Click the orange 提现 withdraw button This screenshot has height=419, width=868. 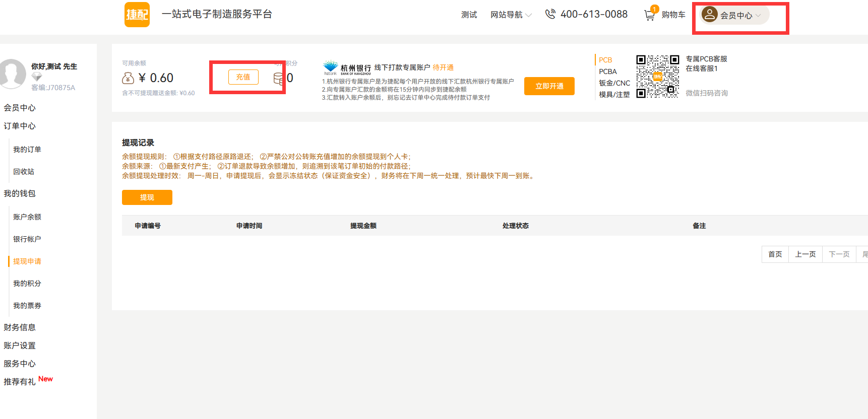[x=147, y=197]
